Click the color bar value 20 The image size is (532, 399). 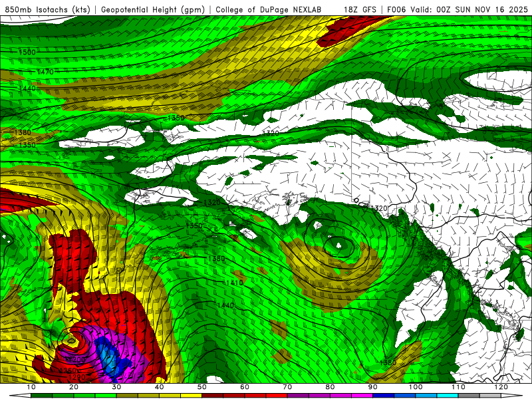(x=74, y=387)
